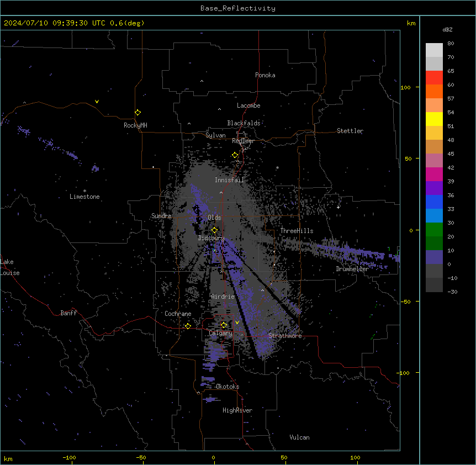Select the yellow 51–54 dBZ legend swatch
Viewport: 476px width, 465px height.
coord(434,119)
